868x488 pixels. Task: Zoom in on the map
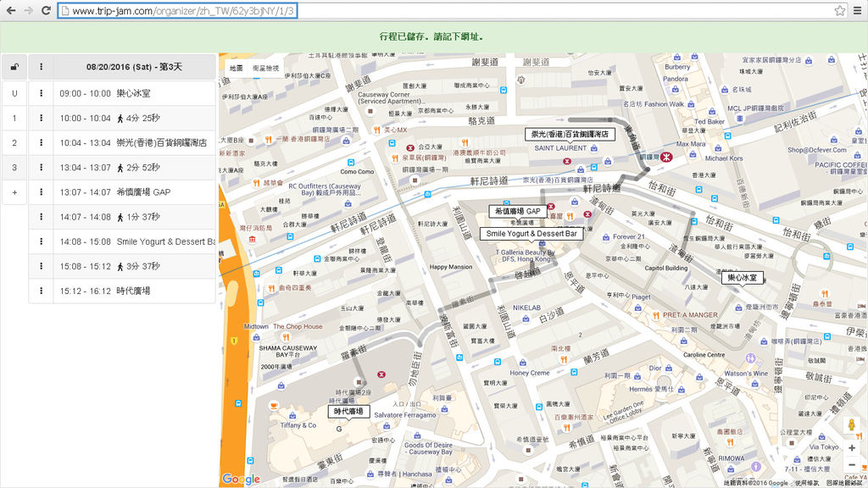click(x=852, y=447)
